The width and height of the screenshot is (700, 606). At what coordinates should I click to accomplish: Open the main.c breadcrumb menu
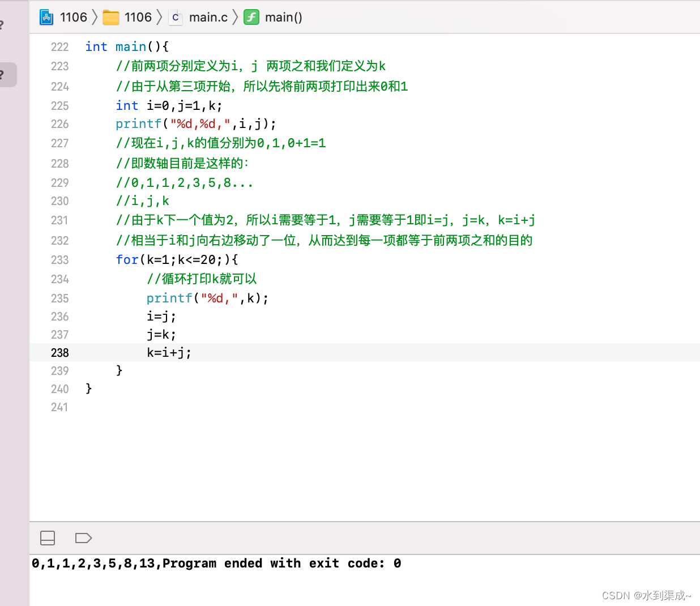(208, 18)
